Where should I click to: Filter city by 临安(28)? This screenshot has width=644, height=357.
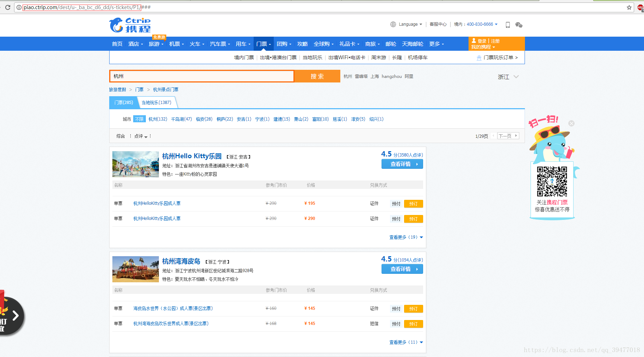pos(204,119)
